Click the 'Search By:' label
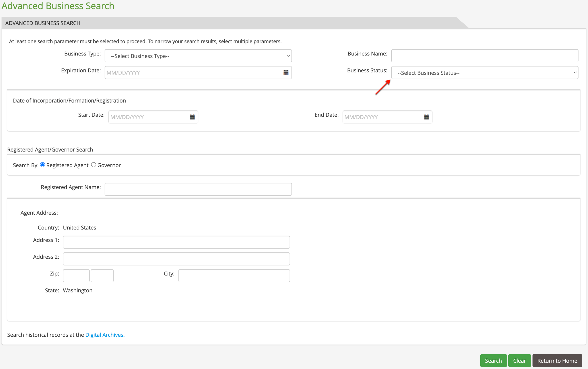The image size is (588, 369). tap(25, 165)
